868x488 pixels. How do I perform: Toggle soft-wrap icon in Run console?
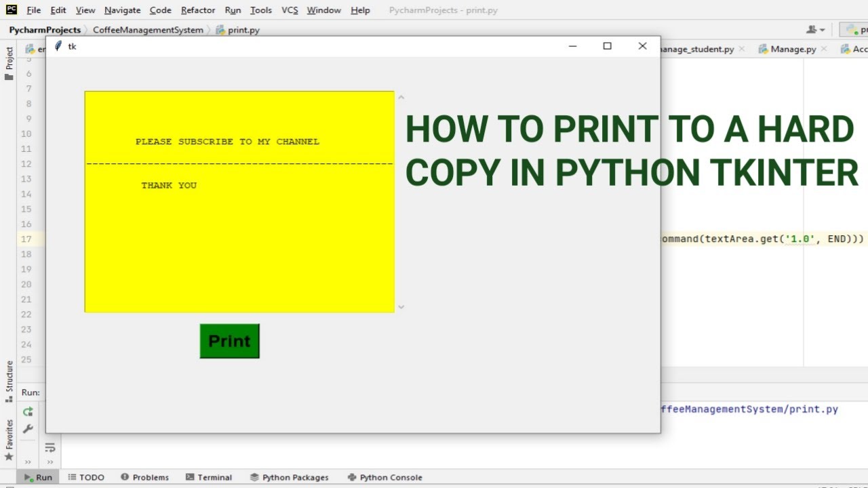pyautogui.click(x=50, y=447)
